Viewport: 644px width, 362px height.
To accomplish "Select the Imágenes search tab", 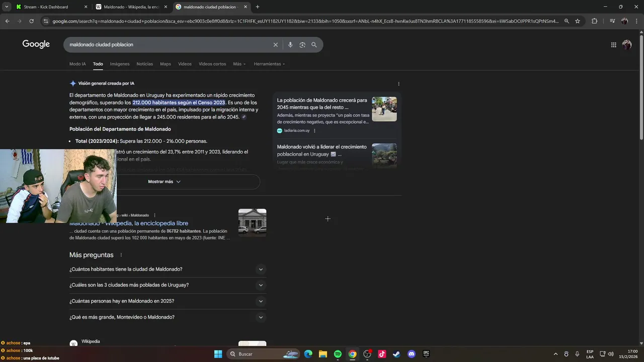I will pos(120,64).
